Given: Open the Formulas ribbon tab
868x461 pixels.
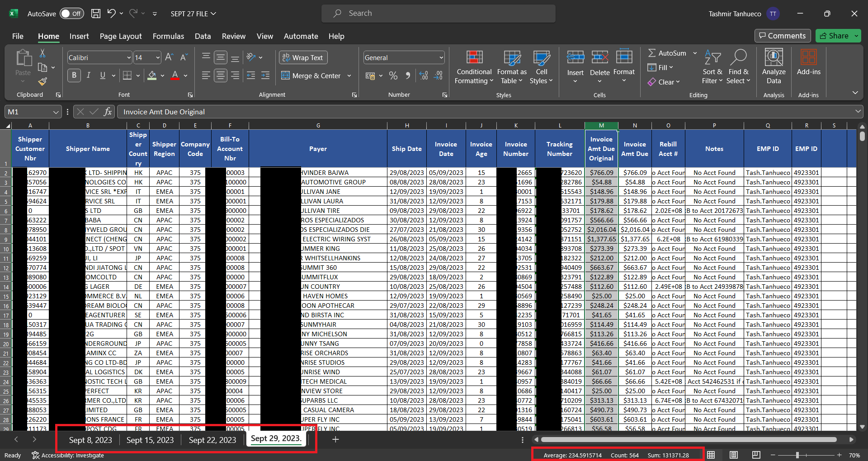Looking at the screenshot, I should (168, 36).
